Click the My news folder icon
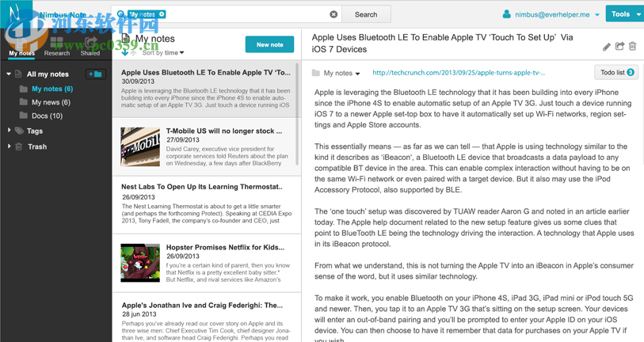The image size is (644, 342). coord(24,102)
